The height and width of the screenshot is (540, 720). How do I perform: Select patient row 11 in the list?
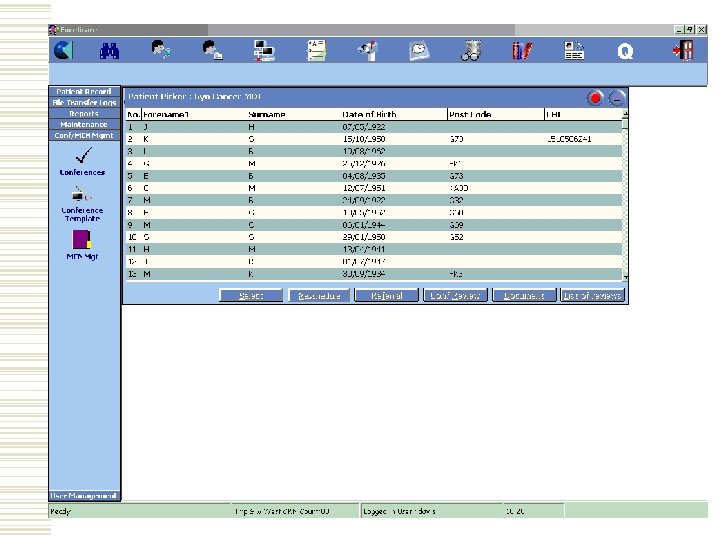pos(374,249)
